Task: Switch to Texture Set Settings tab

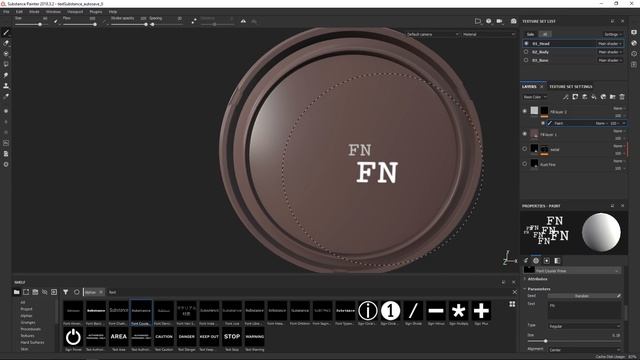Action: pyautogui.click(x=571, y=87)
